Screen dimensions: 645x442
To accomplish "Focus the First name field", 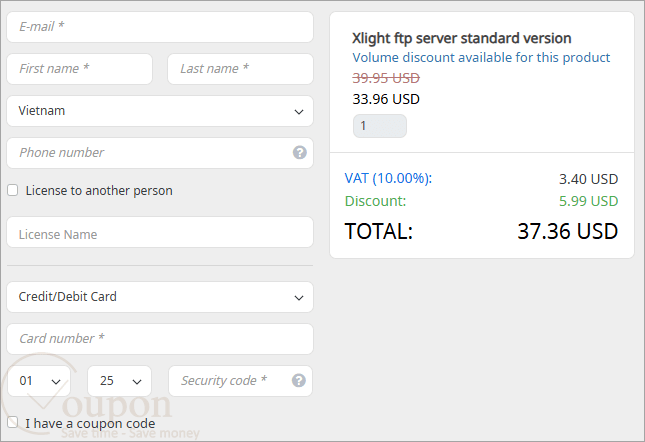I will 80,69.
